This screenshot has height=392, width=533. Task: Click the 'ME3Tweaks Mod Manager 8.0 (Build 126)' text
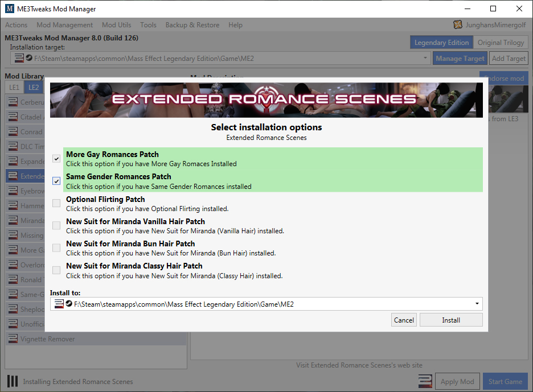click(71, 38)
